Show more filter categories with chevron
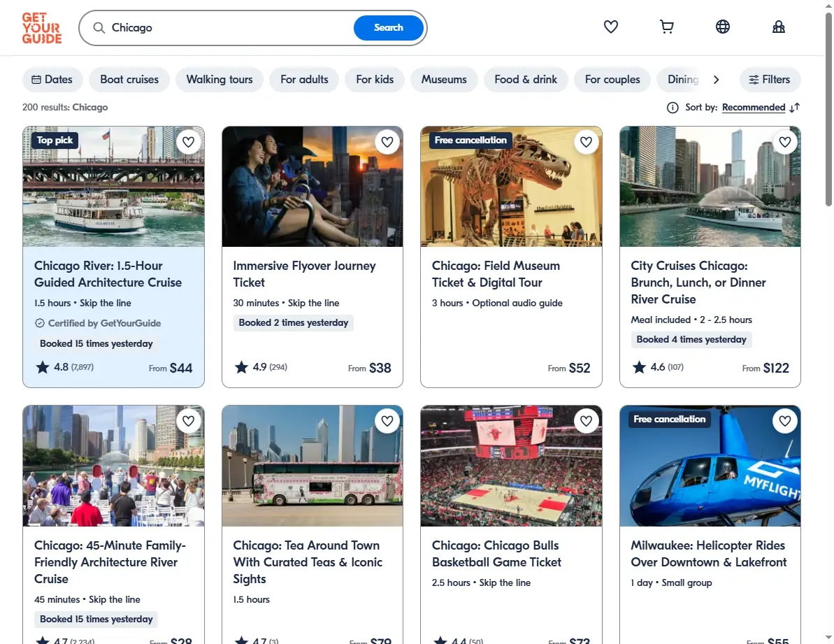 click(x=717, y=80)
